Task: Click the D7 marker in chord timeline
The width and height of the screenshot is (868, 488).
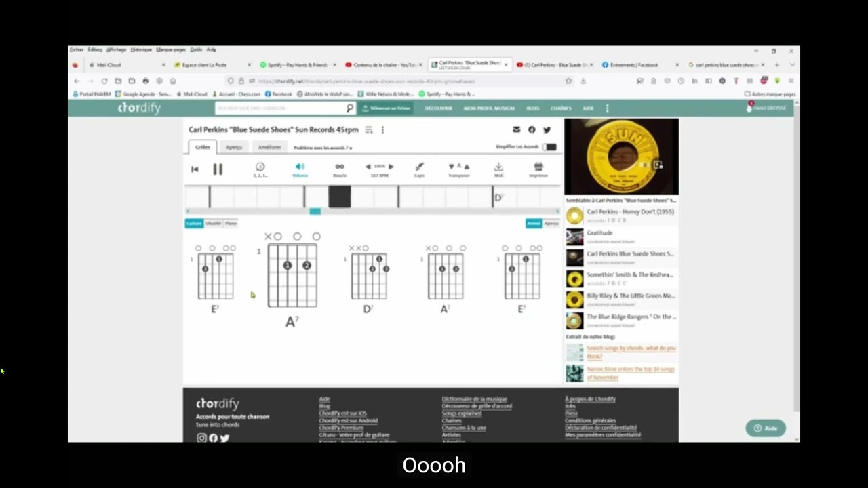Action: [x=498, y=197]
